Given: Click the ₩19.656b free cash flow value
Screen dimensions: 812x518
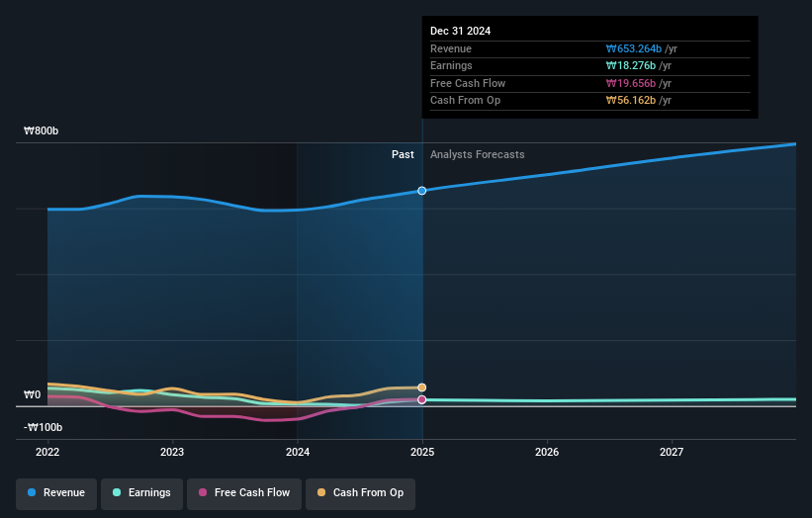Looking at the screenshot, I should coord(631,83).
